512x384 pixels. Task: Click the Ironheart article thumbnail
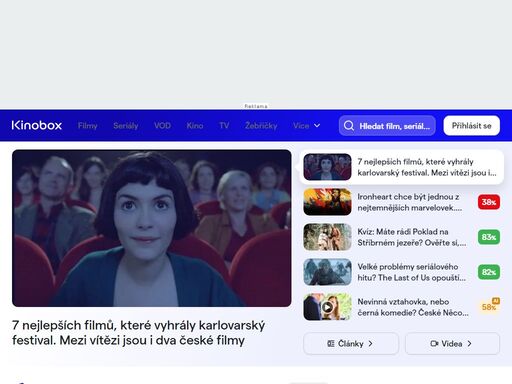[327, 202]
